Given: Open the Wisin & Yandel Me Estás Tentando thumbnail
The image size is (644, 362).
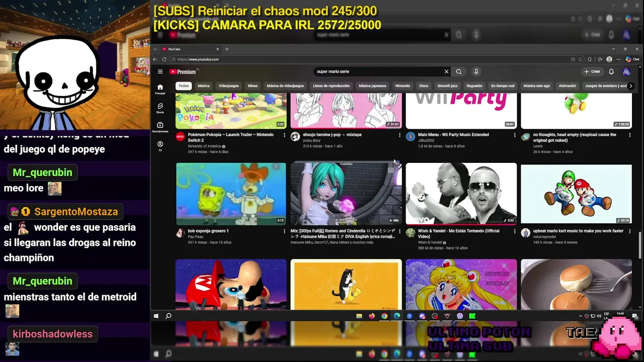Looking at the screenshot, I should click(x=461, y=194).
